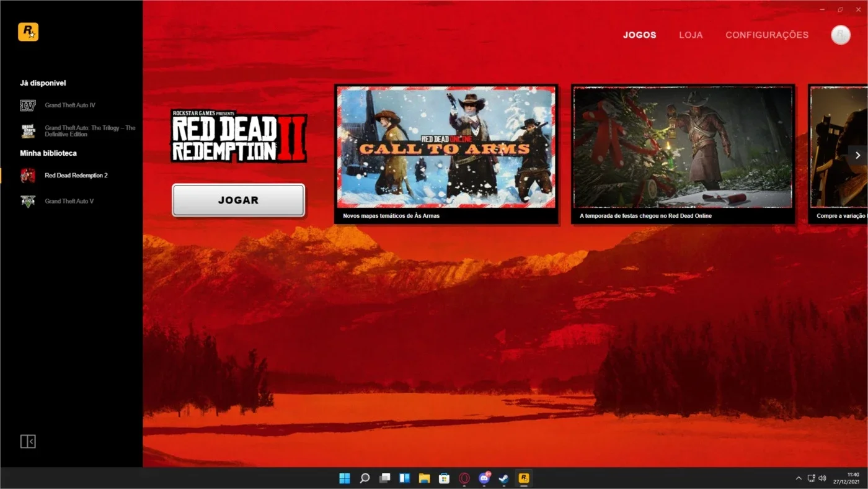Open the Call to Arms news thumbnail
This screenshot has width=868, height=489.
point(446,147)
